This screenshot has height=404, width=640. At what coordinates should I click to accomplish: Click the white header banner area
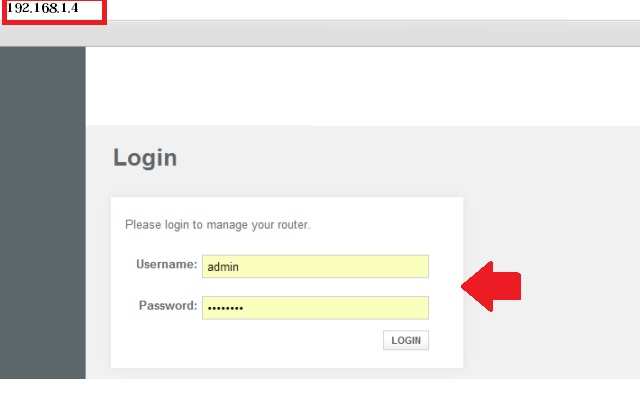click(360, 85)
